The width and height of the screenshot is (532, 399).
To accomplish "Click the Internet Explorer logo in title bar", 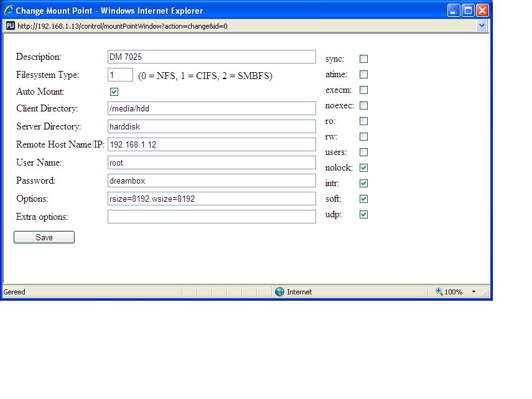I will tap(9, 10).
